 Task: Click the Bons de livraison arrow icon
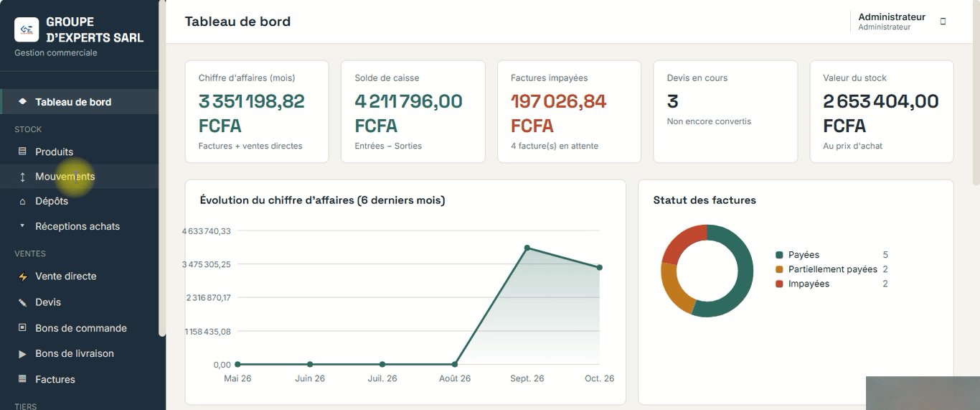coord(22,354)
